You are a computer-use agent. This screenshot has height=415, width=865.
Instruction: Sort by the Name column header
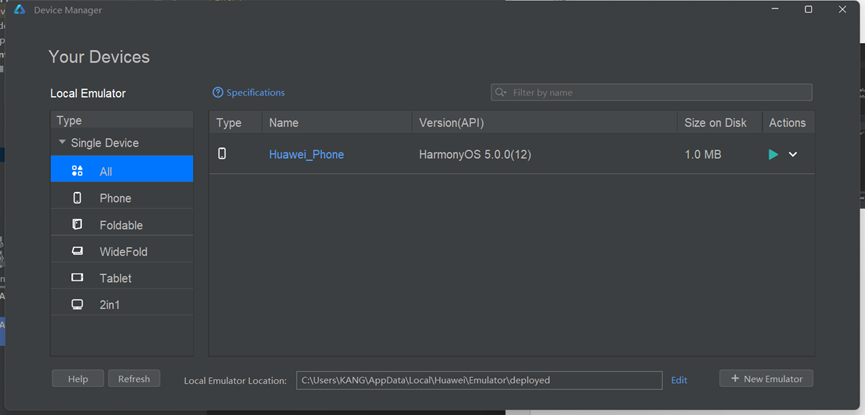pos(337,123)
